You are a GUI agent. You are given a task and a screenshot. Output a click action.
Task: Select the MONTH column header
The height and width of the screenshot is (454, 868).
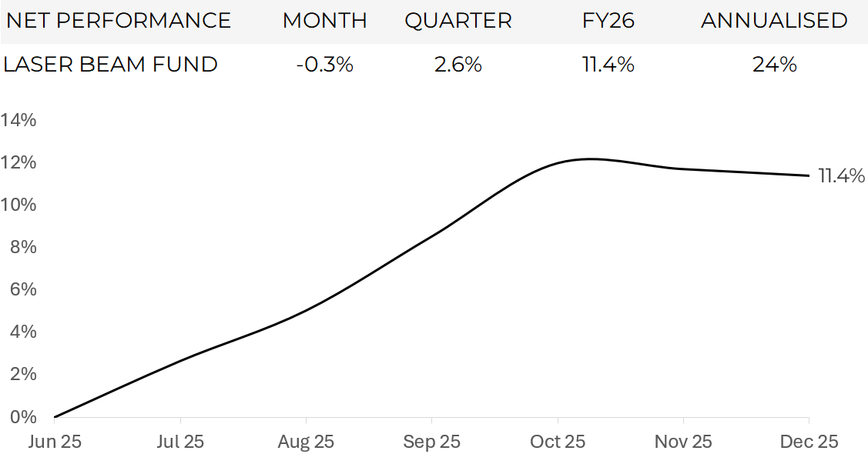[x=325, y=21]
